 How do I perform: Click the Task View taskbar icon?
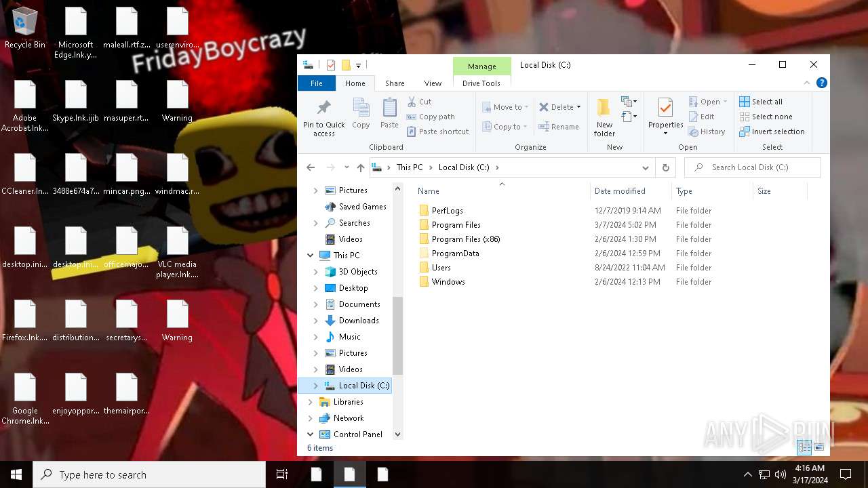click(x=282, y=474)
